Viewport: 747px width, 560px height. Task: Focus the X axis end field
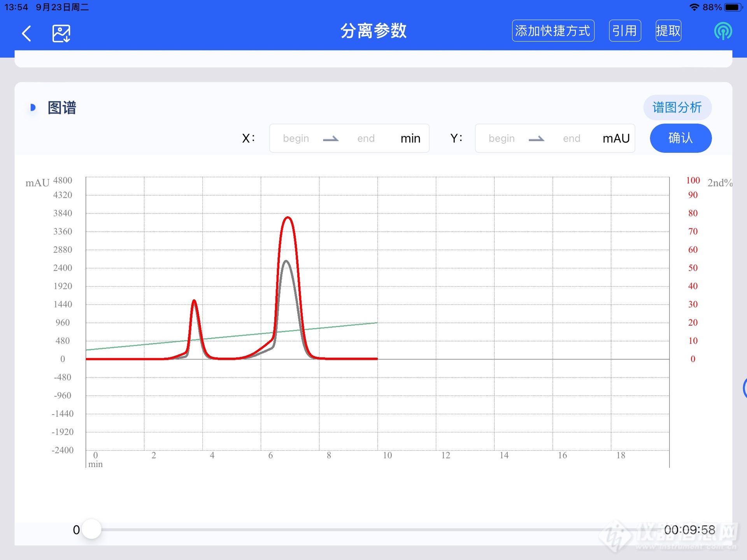coord(366,138)
